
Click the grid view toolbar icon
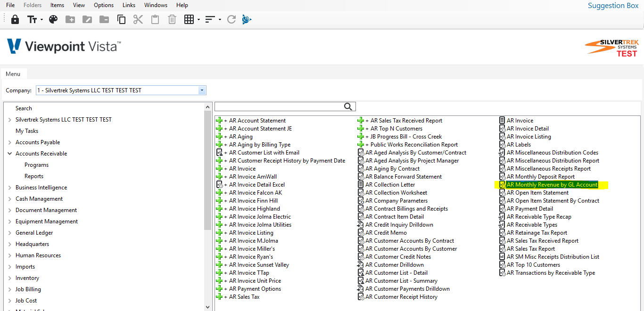tap(189, 19)
